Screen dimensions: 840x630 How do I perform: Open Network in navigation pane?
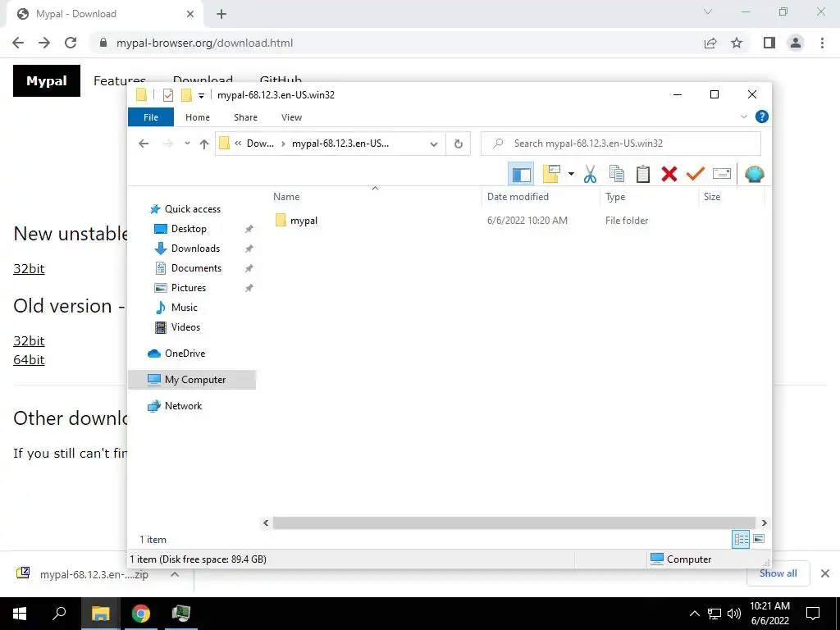point(183,406)
